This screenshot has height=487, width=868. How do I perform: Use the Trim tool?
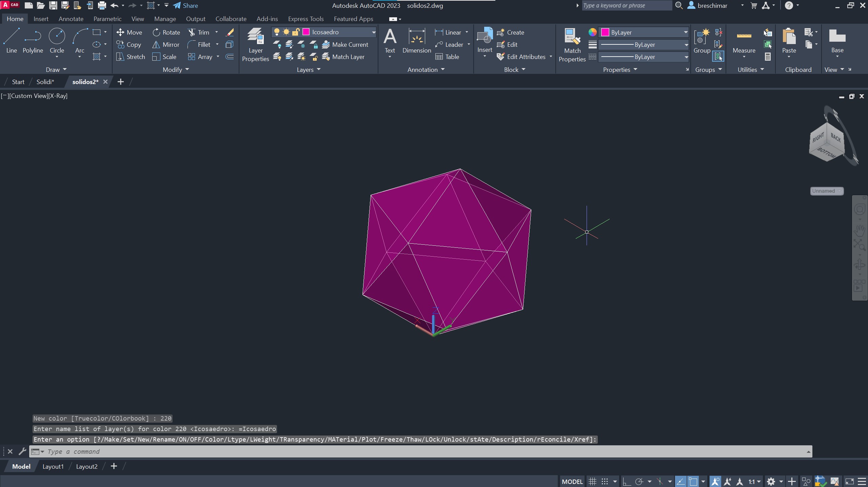click(x=199, y=32)
